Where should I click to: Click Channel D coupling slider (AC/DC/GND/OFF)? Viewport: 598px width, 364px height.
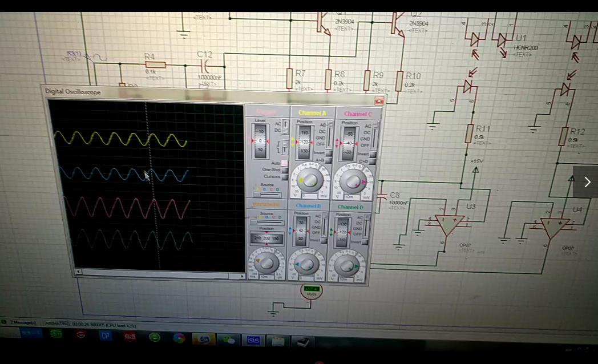tap(366, 227)
